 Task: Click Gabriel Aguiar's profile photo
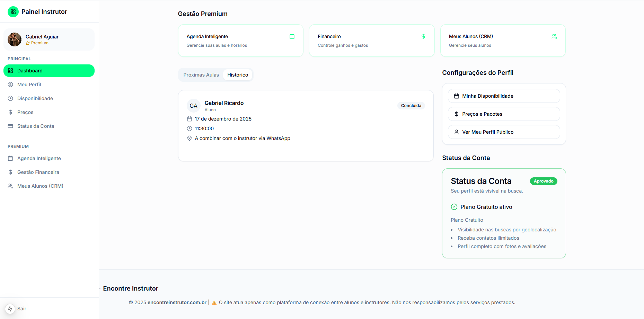(14, 39)
